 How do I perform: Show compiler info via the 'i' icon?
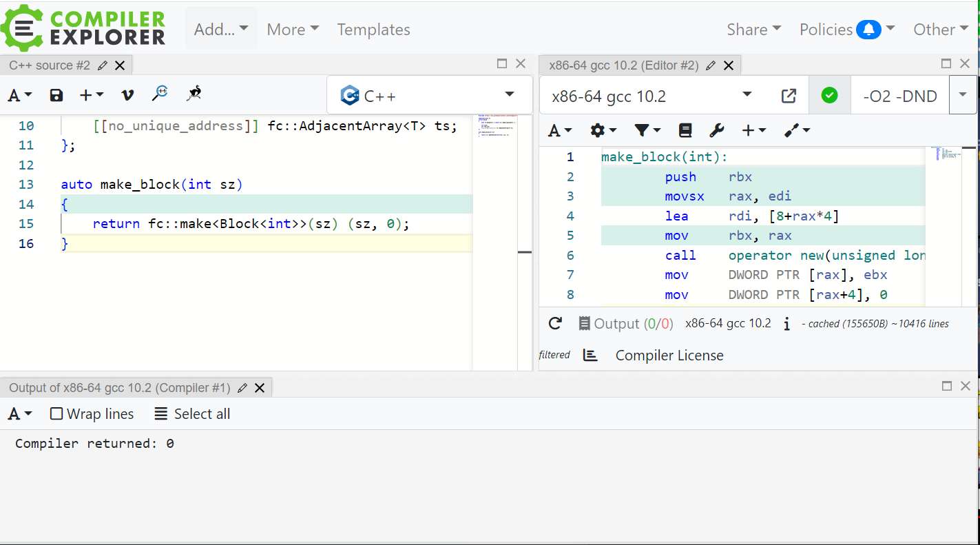pos(786,324)
